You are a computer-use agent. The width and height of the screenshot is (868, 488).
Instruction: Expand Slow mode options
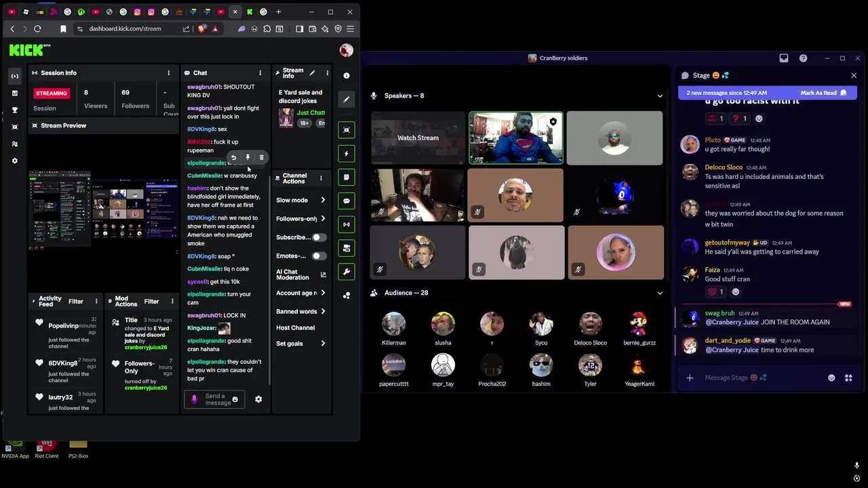pos(323,200)
